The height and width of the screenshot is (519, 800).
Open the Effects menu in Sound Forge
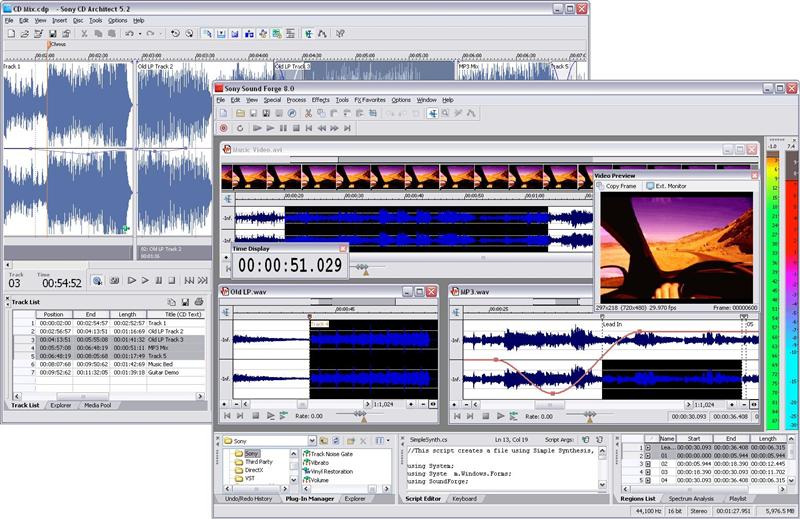pyautogui.click(x=320, y=100)
